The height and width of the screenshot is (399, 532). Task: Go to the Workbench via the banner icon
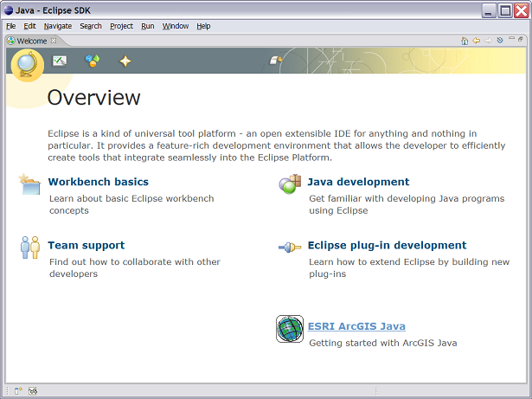(276, 60)
